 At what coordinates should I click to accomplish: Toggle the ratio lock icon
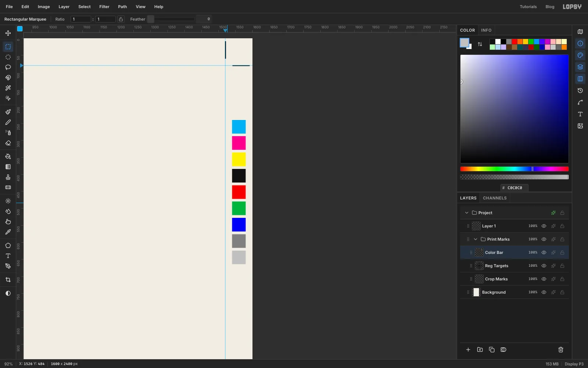tap(121, 19)
